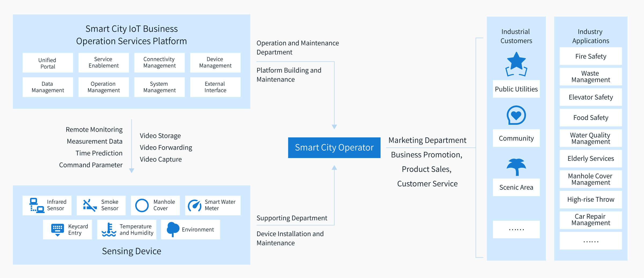Image resolution: width=644 pixels, height=278 pixels.
Task: Select the Operation Management box
Action: pyautogui.click(x=104, y=87)
